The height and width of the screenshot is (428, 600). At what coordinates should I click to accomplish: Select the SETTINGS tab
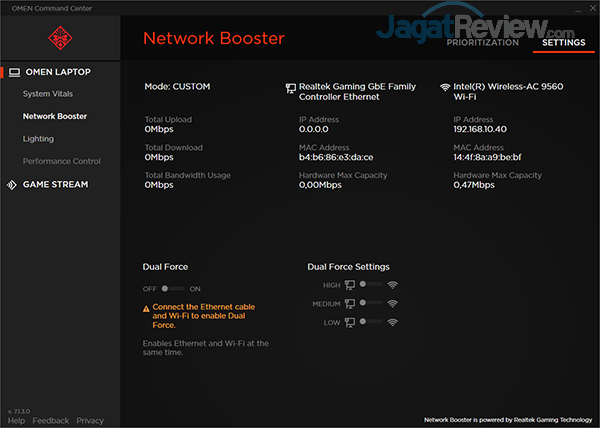564,43
